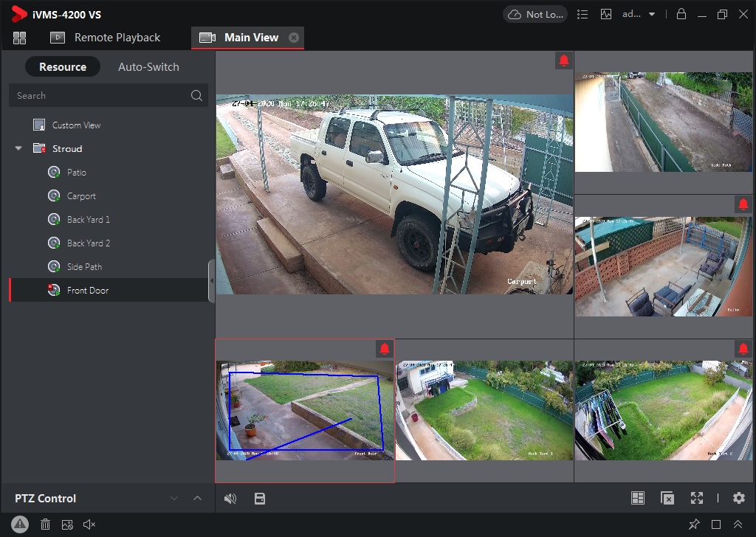Click the cloud Not Logged In button
This screenshot has width=756, height=537.
(535, 14)
